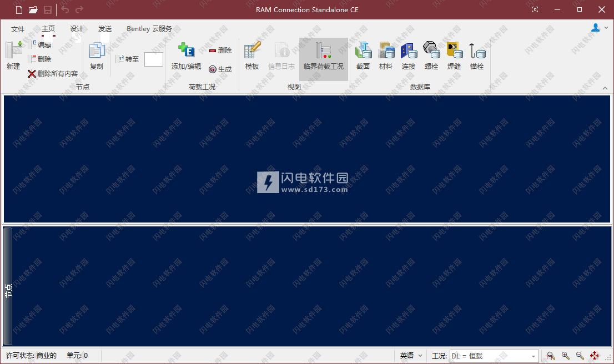The image size is (614, 364).
Task: Switch to the 发送 tab
Action: [105, 29]
